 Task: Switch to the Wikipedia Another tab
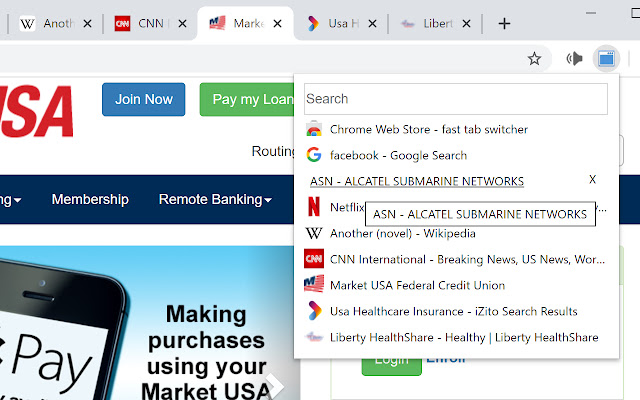coord(55,24)
